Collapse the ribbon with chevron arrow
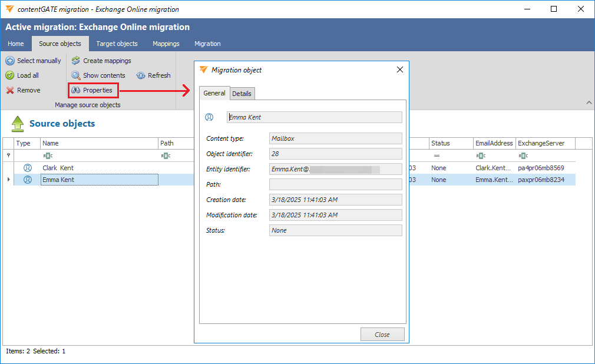 [x=589, y=103]
